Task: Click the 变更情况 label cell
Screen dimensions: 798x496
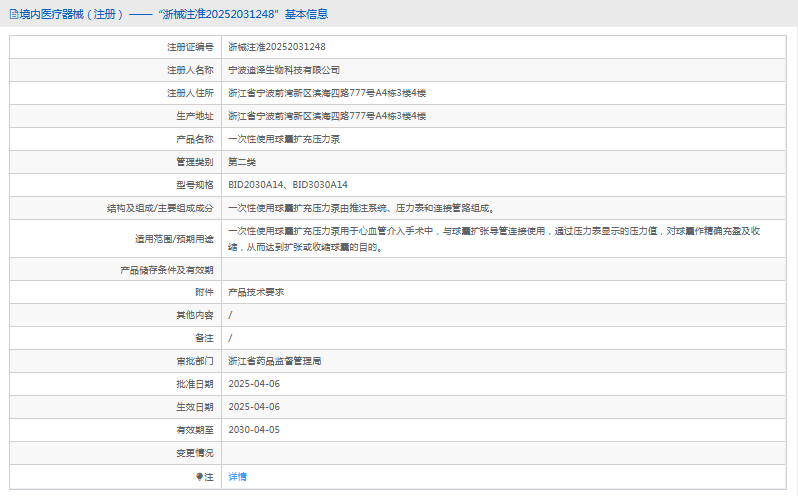Action: click(116, 453)
